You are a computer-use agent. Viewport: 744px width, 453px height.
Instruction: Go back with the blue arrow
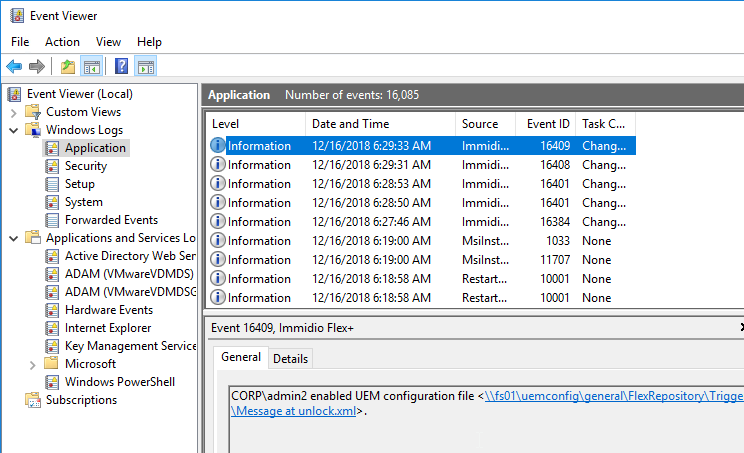[x=14, y=66]
